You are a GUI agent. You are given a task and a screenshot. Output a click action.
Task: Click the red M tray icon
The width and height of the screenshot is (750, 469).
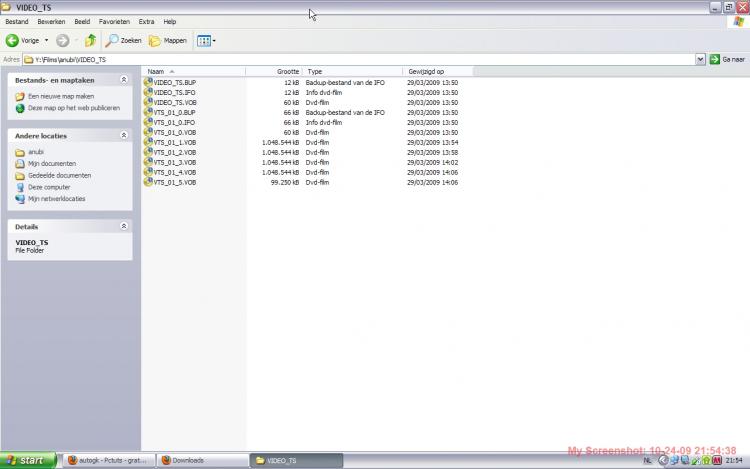(717, 460)
